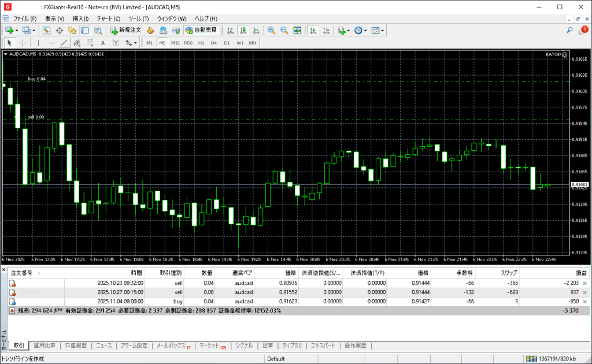Image resolution: width=592 pixels, height=364 pixels.
Task: Open the new chart dropdown arrow
Action: point(17,30)
